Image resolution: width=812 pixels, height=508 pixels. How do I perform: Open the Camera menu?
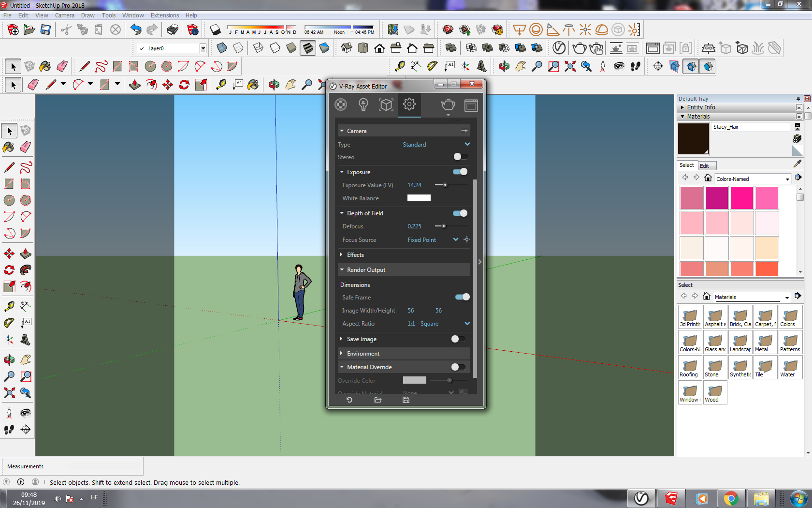(64, 15)
